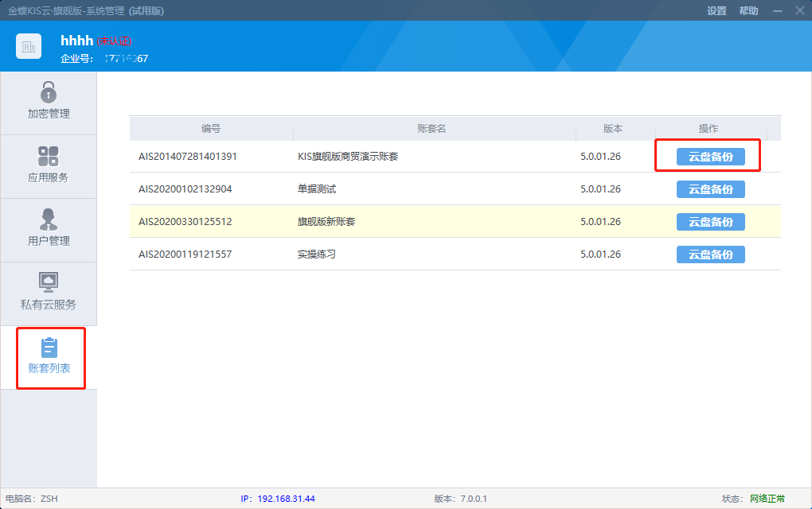Click the company name hhhh
Screen dimensions: 812x509
click(x=76, y=41)
